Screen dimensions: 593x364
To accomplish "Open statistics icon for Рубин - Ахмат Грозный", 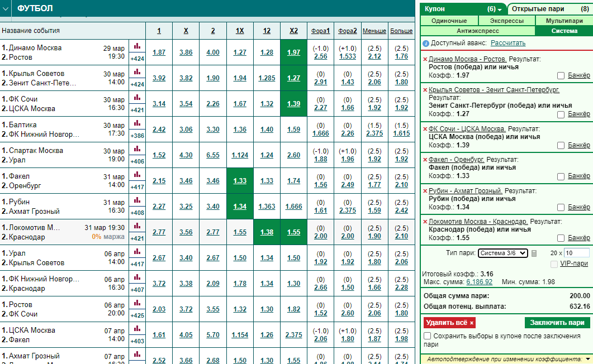I will pyautogui.click(x=137, y=200).
